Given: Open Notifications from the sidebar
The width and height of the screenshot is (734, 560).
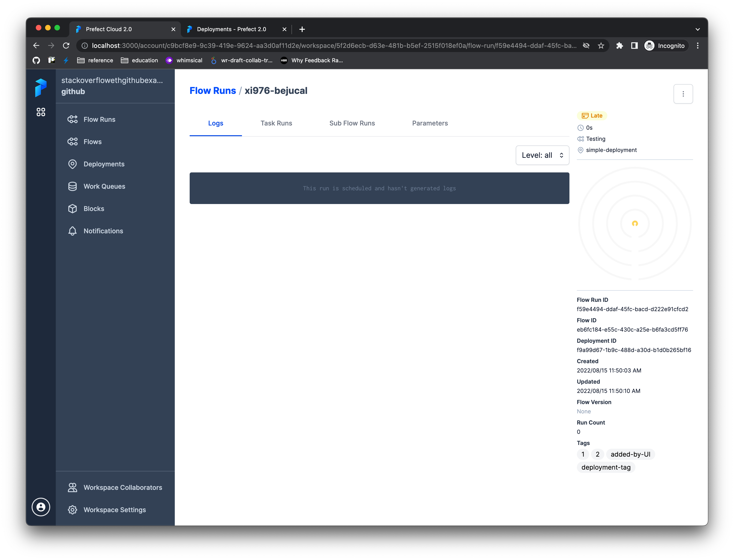Looking at the screenshot, I should pyautogui.click(x=103, y=231).
